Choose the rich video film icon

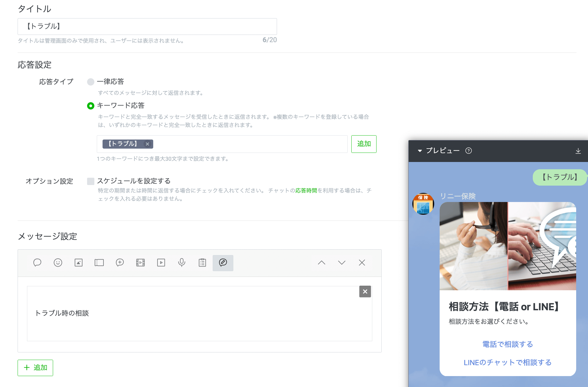pos(140,263)
